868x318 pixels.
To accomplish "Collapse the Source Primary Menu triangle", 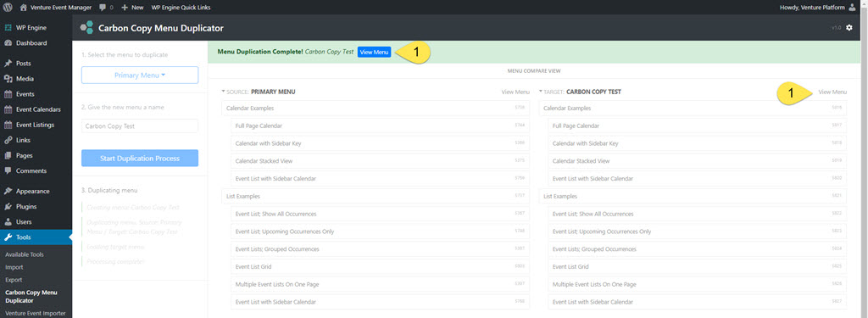I will click(x=223, y=92).
